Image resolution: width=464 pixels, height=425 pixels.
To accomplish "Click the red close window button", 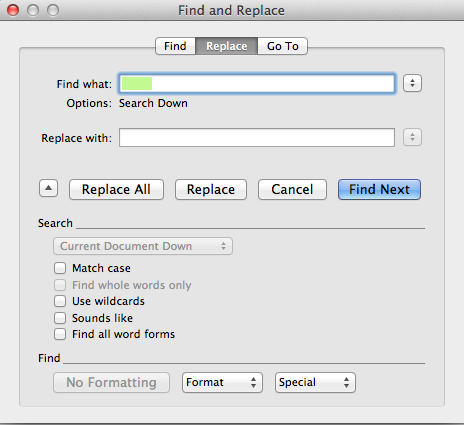I will click(x=13, y=10).
